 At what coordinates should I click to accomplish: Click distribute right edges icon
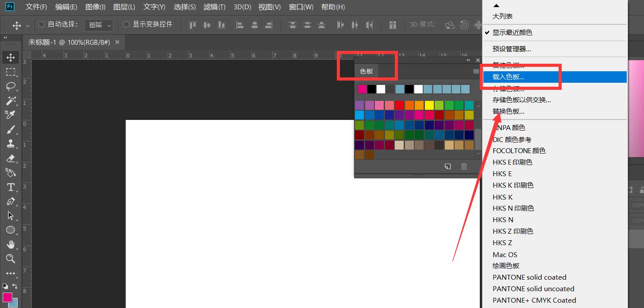[x=369, y=25]
